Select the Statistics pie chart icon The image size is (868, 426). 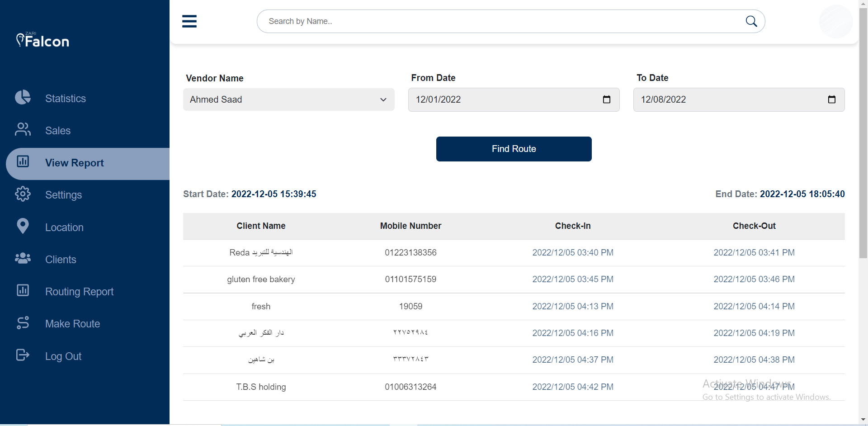[x=23, y=98]
